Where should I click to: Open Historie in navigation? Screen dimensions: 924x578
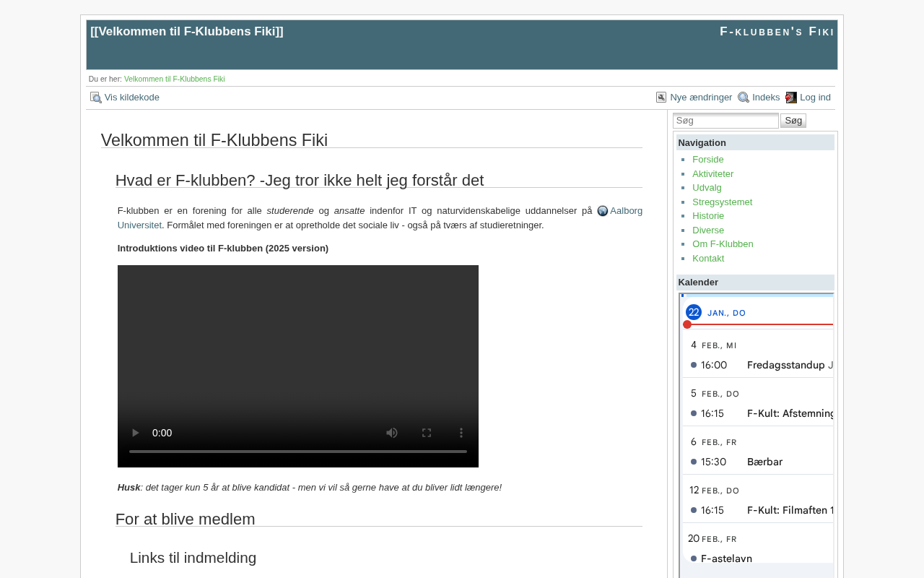pos(708,216)
